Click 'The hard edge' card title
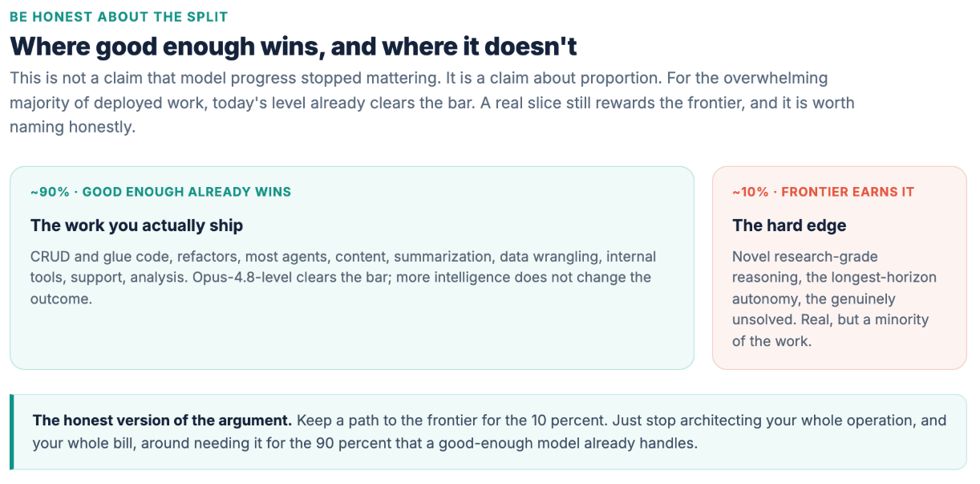The width and height of the screenshot is (980, 484). 789,226
